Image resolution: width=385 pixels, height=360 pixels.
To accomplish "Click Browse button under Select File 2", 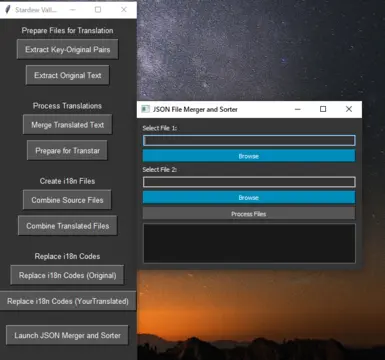I will tap(249, 197).
